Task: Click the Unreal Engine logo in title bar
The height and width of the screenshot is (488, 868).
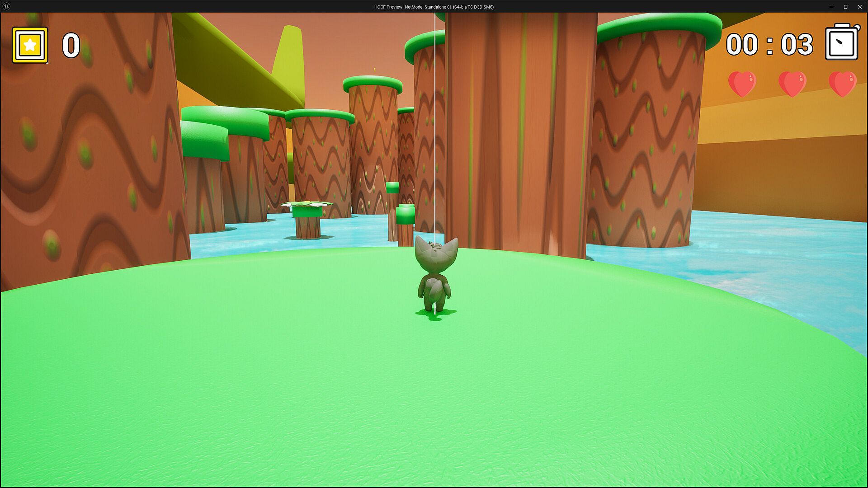Action: point(6,6)
